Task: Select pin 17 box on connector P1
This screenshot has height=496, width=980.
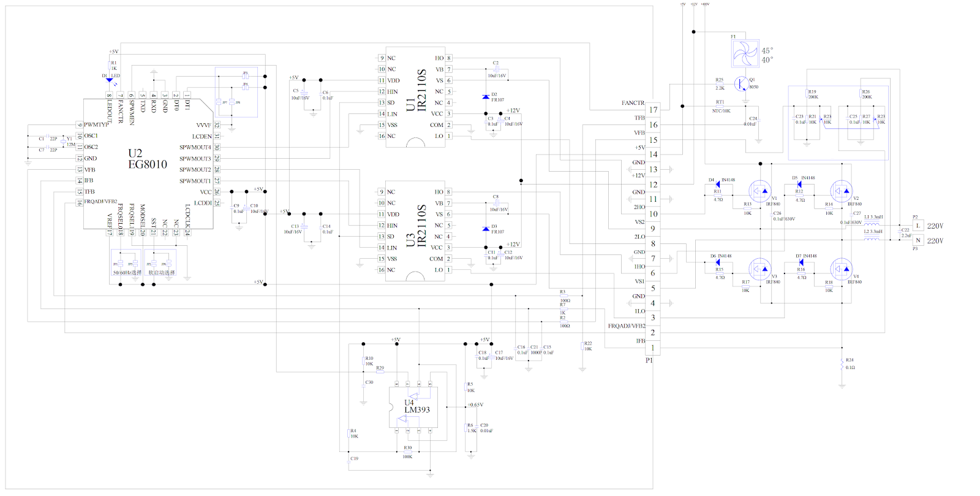Action: point(653,110)
